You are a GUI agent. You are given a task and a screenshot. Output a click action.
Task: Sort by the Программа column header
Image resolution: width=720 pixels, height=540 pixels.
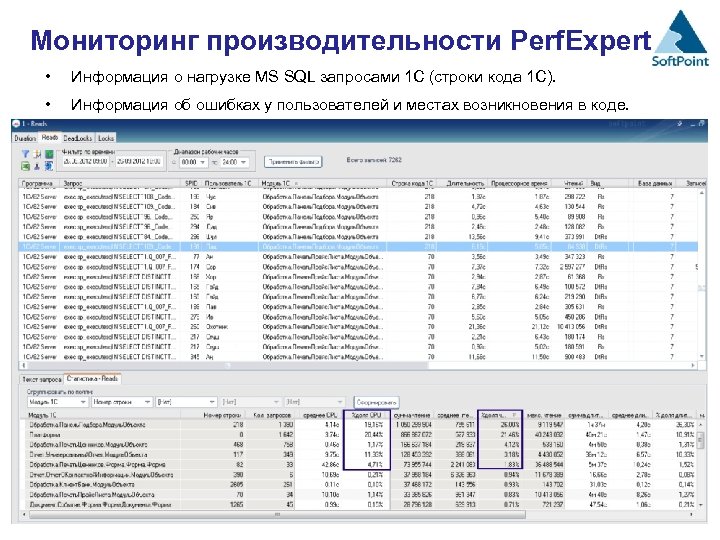click(39, 184)
